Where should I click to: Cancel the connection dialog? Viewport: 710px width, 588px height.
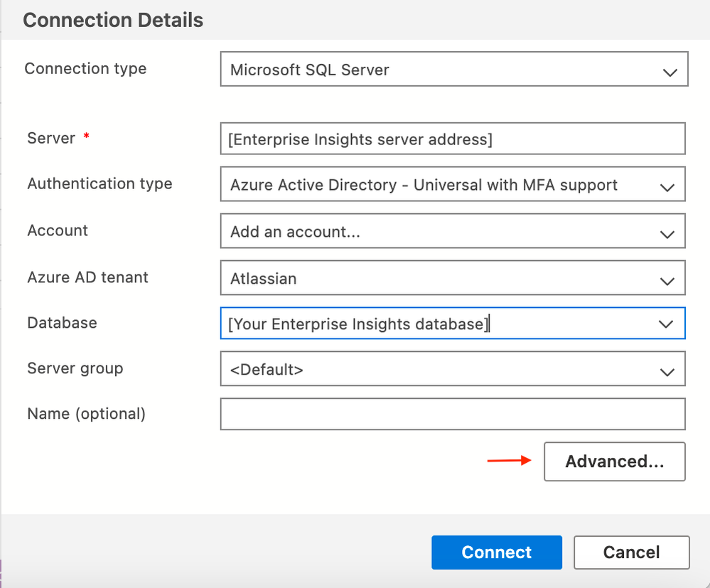click(631, 552)
